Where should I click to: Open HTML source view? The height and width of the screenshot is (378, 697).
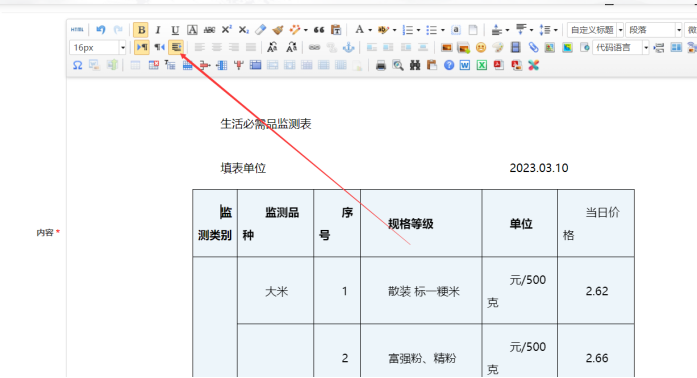point(77,30)
